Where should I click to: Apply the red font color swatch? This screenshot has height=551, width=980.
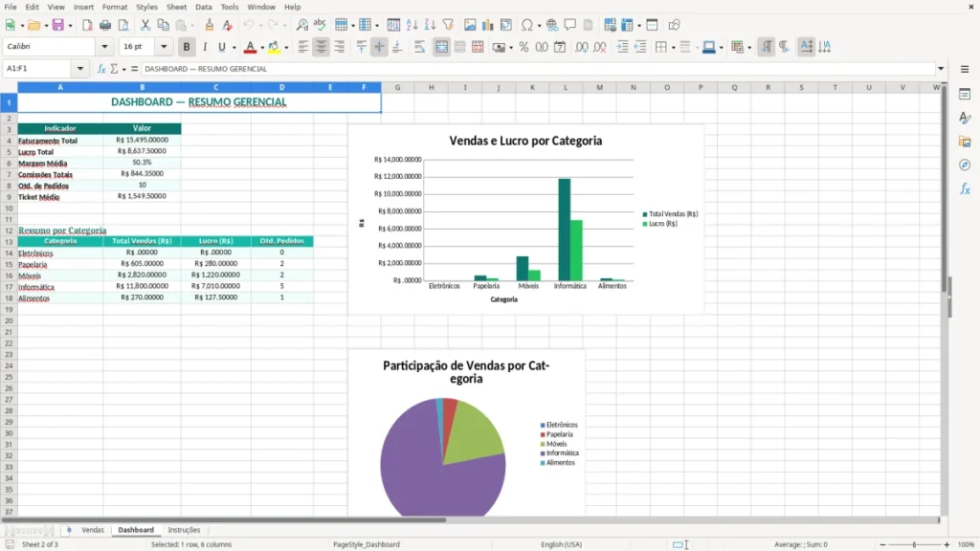click(250, 47)
